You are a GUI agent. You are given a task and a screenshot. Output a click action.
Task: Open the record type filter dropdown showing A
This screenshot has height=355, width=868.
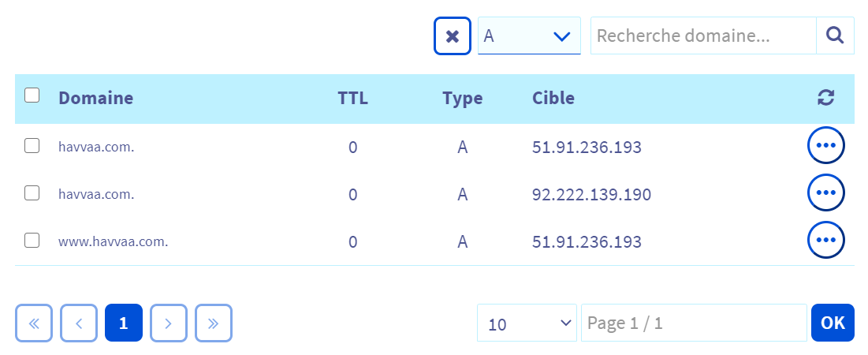(529, 36)
